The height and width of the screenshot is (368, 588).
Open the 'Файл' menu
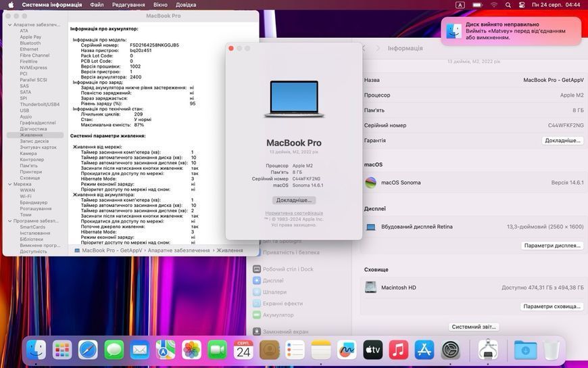point(97,5)
